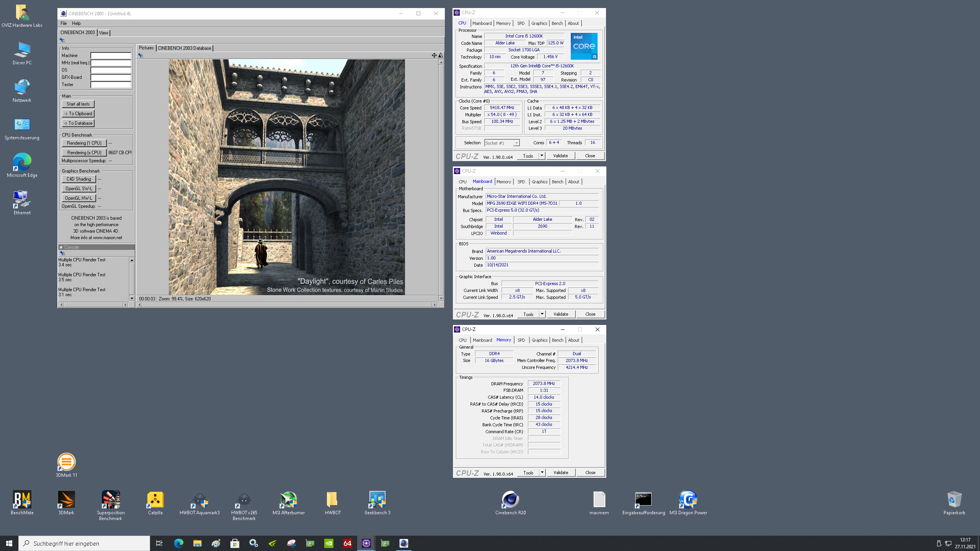Screen dimensions: 980x551
Task: Launch MSI Afterburner shortcut
Action: [x=288, y=503]
